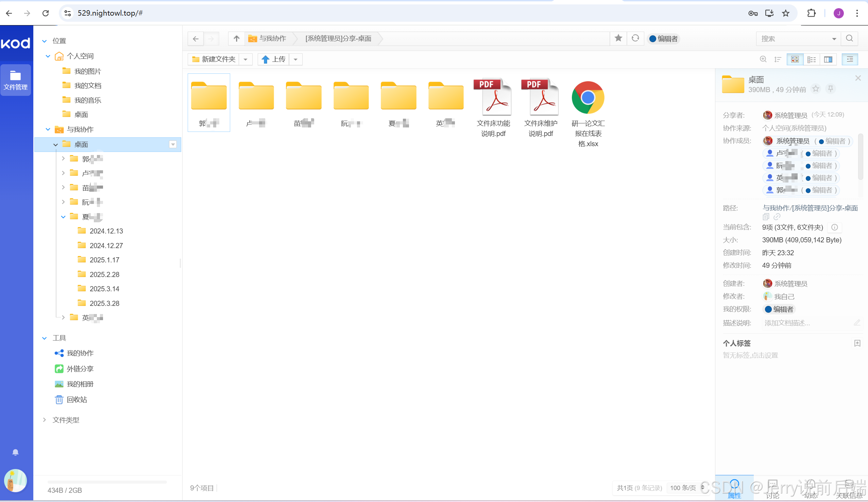Viewport: 868px width, 502px height.
Task: Click the go-up-one-level arrow icon
Action: [x=236, y=38]
